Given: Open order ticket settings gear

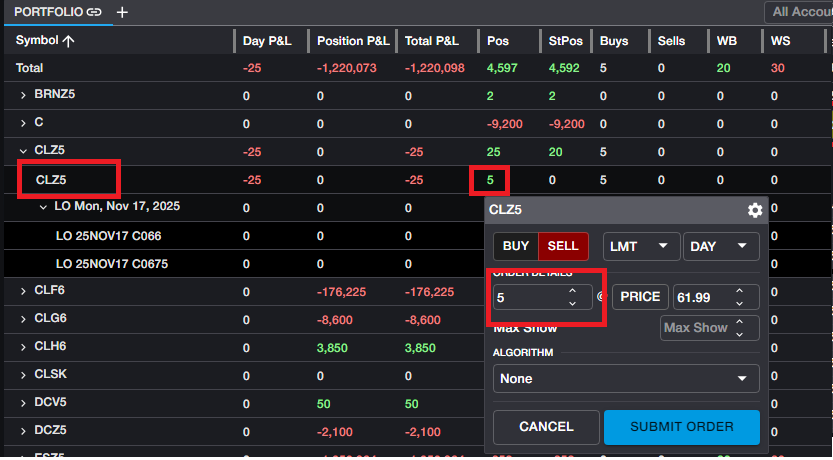Looking at the screenshot, I should pyautogui.click(x=755, y=210).
